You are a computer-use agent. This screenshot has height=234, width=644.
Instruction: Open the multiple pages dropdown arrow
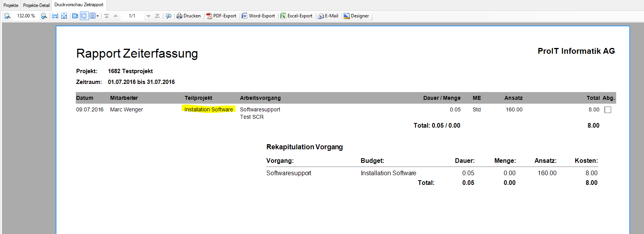(97, 16)
